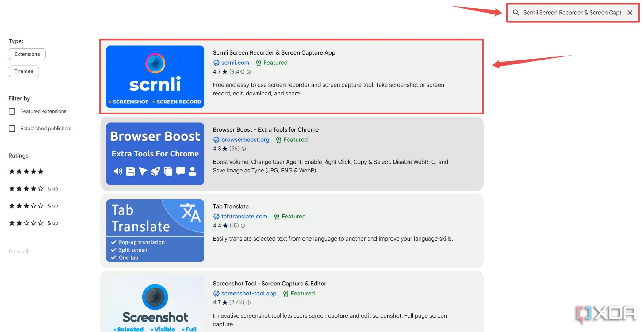644x332 pixels.
Task: Open the Scrnli extension thumbnail
Action: click(155, 77)
